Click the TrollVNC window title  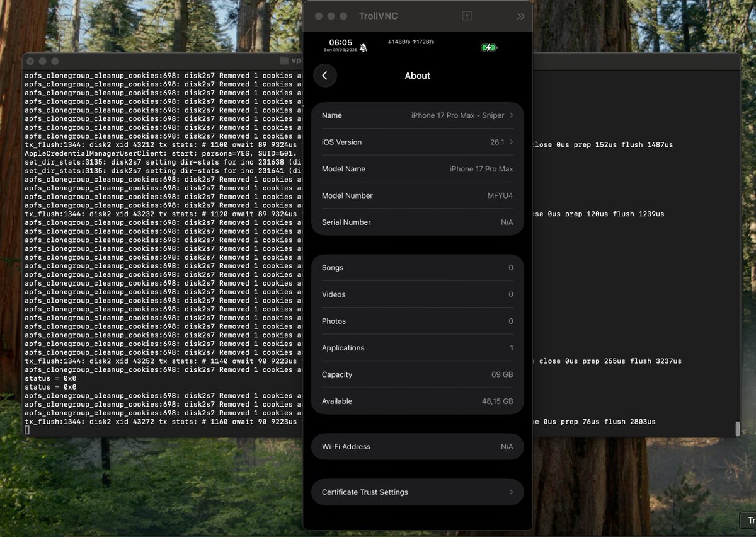[378, 16]
